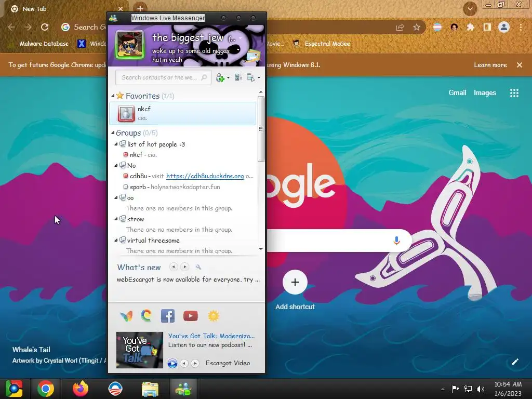Play the Escargot Video

tap(172, 363)
